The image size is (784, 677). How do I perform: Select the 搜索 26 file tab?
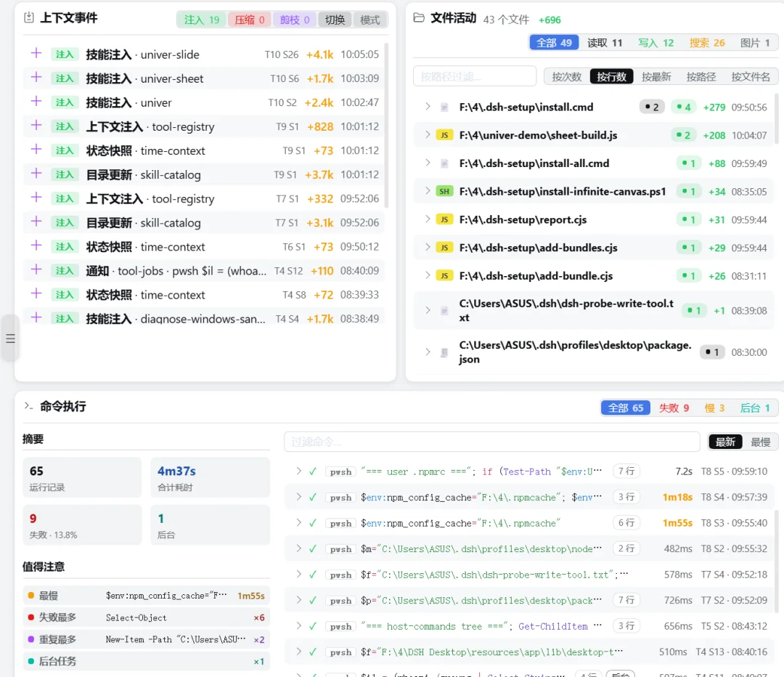click(x=707, y=43)
